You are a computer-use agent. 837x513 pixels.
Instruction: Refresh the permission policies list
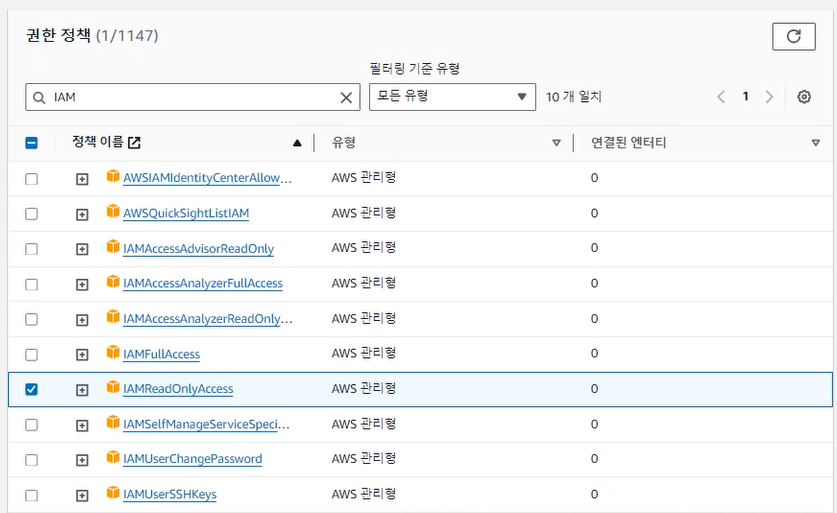click(x=793, y=36)
